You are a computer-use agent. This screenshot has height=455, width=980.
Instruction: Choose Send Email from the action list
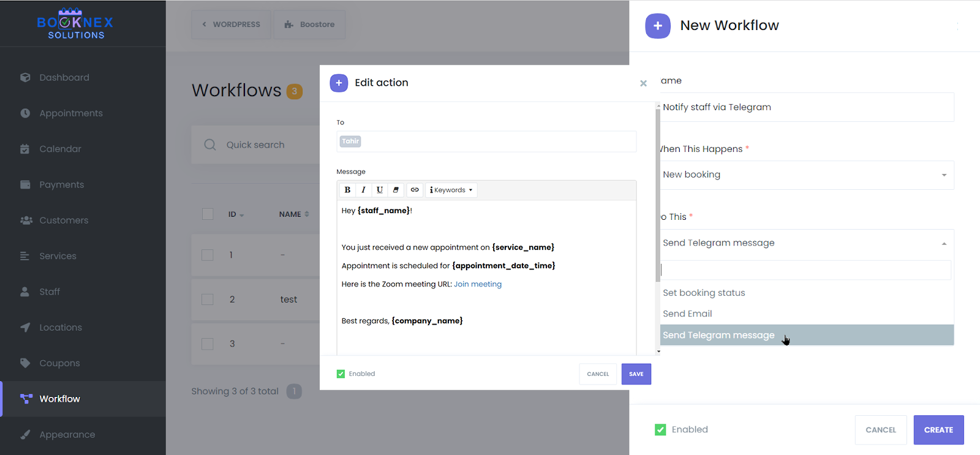pyautogui.click(x=687, y=314)
